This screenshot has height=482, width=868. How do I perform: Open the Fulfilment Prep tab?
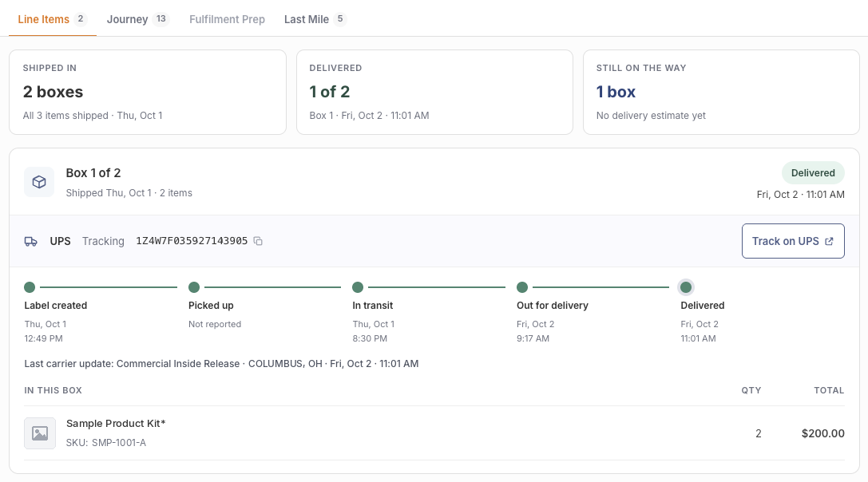[x=227, y=19]
